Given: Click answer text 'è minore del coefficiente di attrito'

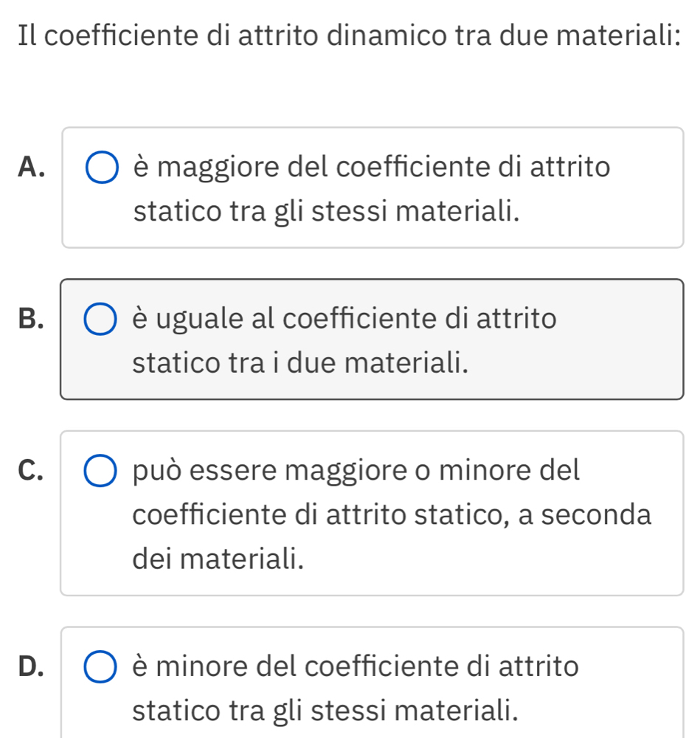Looking at the screenshot, I should pos(356,669).
